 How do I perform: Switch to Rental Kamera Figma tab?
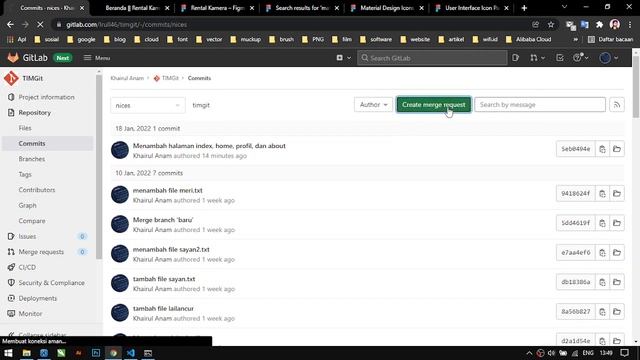pyautogui.click(x=218, y=8)
